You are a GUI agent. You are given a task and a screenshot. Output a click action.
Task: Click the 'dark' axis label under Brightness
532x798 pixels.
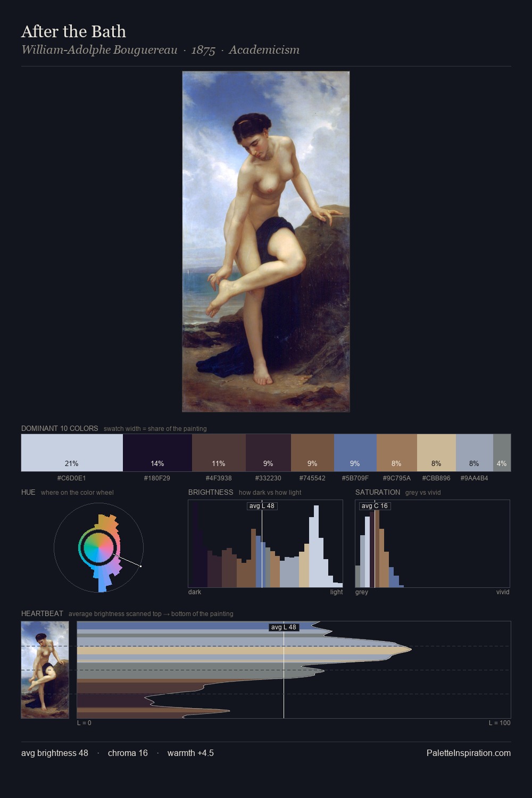click(x=195, y=592)
